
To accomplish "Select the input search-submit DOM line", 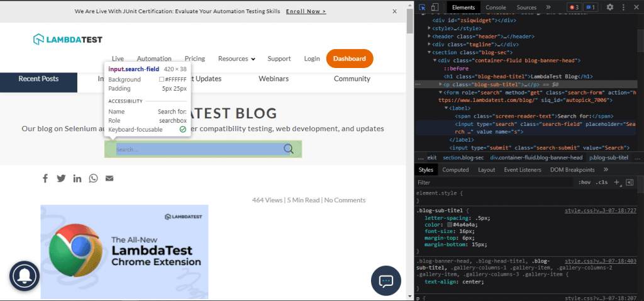I will [539, 147].
